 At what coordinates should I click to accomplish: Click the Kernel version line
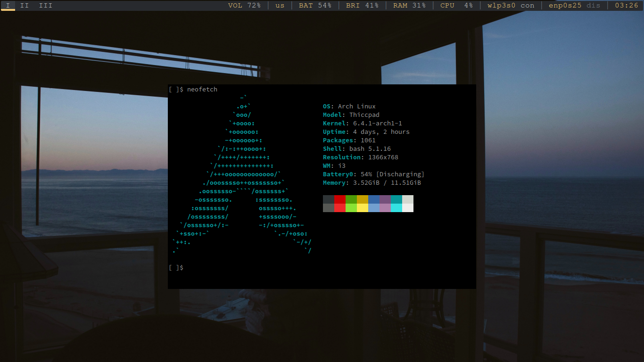pos(362,123)
